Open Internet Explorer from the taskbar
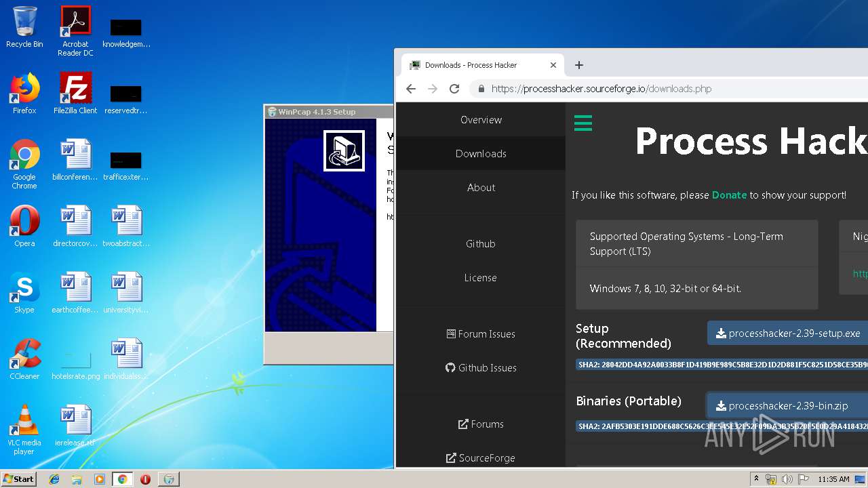Screen dimensions: 868x488 click(x=54, y=479)
